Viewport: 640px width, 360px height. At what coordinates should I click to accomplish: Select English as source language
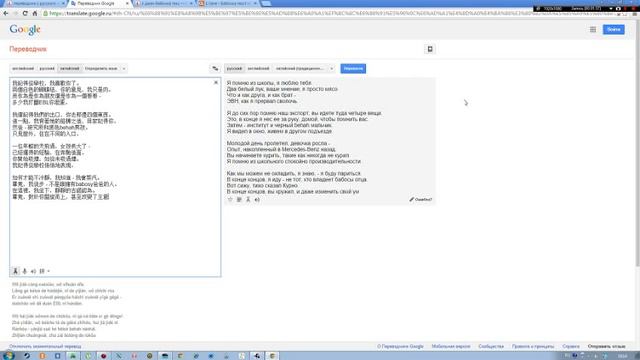[x=23, y=69]
